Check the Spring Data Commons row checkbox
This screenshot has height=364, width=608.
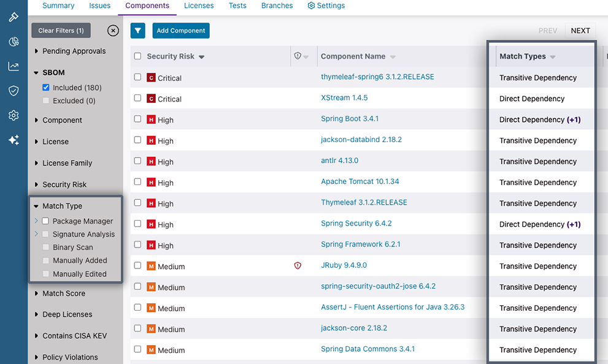[x=137, y=349]
